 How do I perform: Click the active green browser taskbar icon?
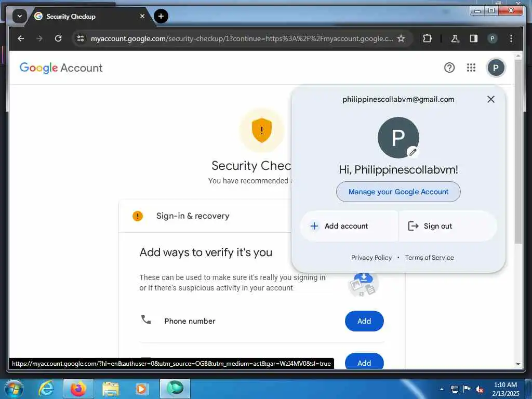[175, 389]
